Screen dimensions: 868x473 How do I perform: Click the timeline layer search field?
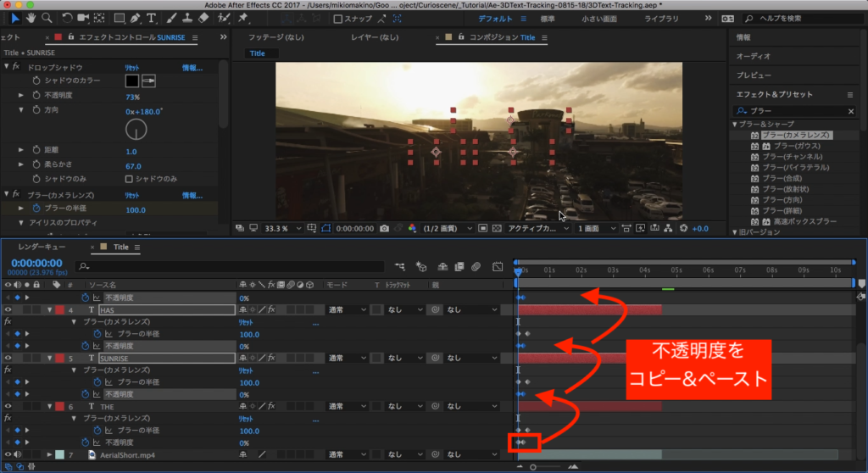[x=230, y=267]
